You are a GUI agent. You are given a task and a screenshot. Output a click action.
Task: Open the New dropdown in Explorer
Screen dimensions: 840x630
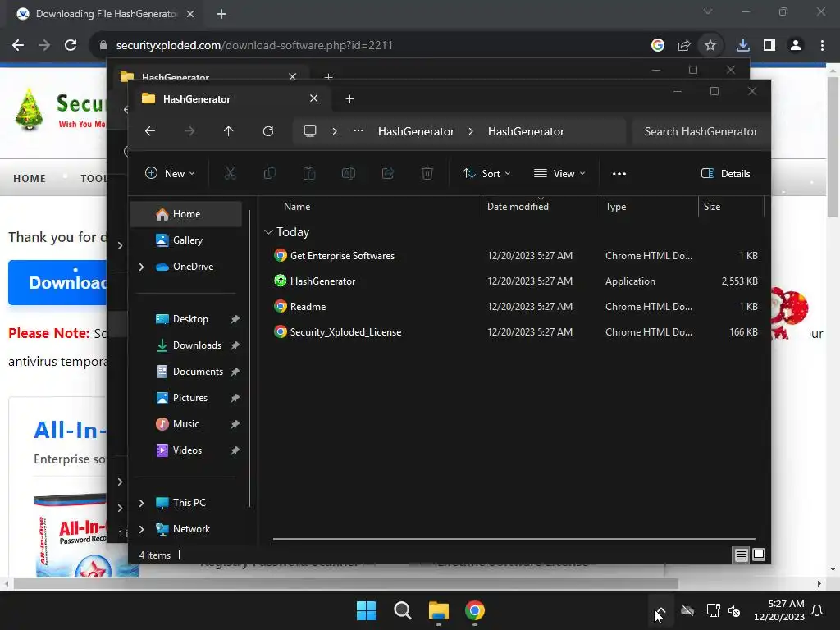pos(170,174)
